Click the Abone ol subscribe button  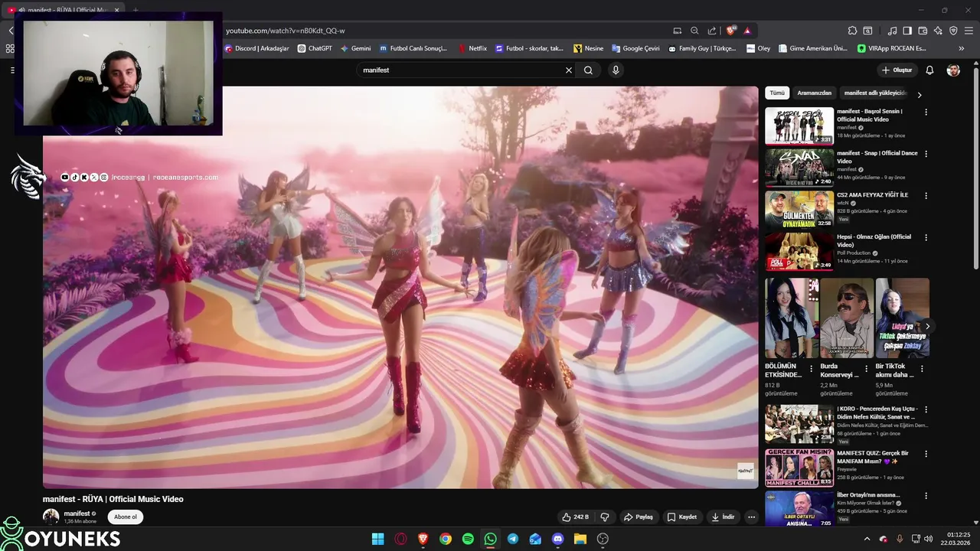click(x=126, y=517)
